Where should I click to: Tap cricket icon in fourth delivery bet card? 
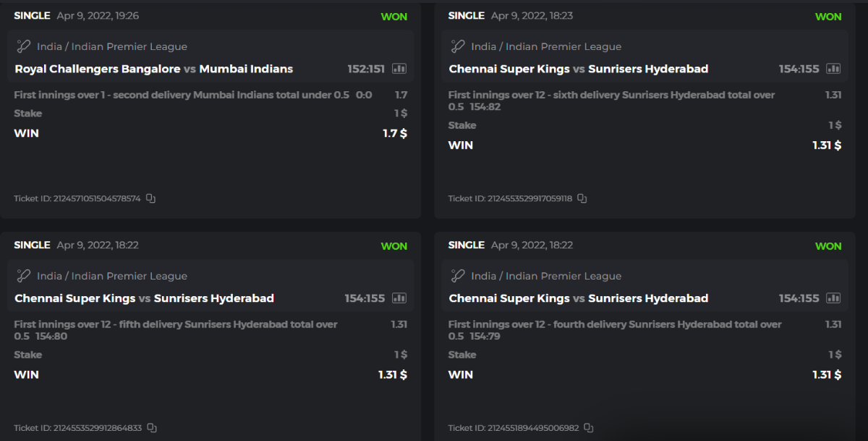(457, 276)
